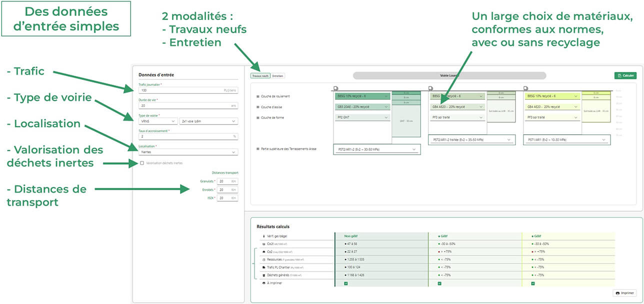Click the copy icon above the middle structure column

click(x=431, y=88)
